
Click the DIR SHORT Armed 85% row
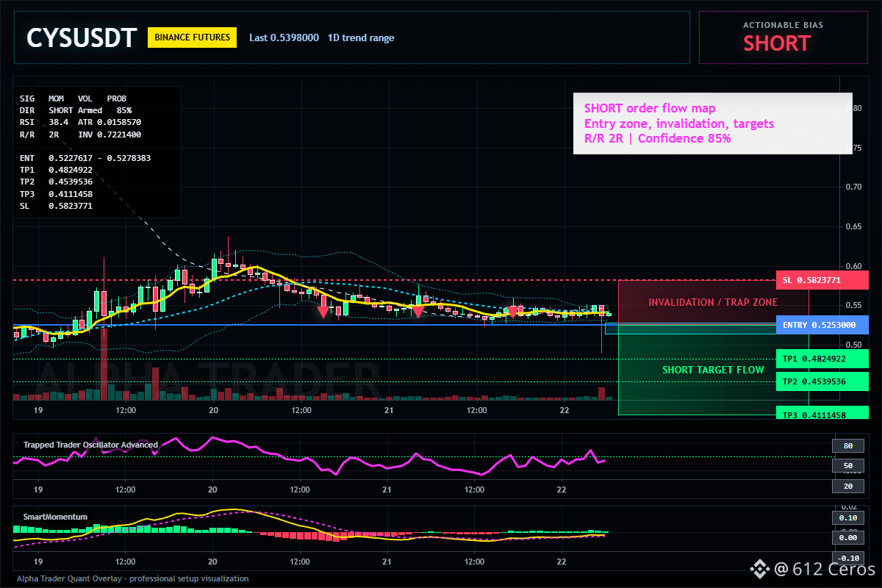pyautogui.click(x=76, y=110)
